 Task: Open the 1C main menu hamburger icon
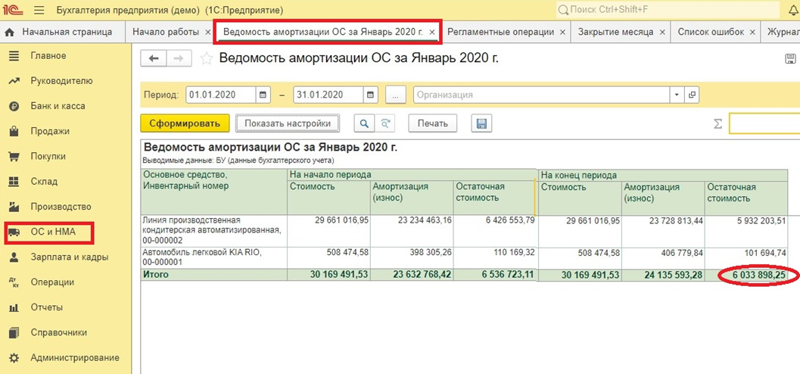pyautogui.click(x=39, y=10)
